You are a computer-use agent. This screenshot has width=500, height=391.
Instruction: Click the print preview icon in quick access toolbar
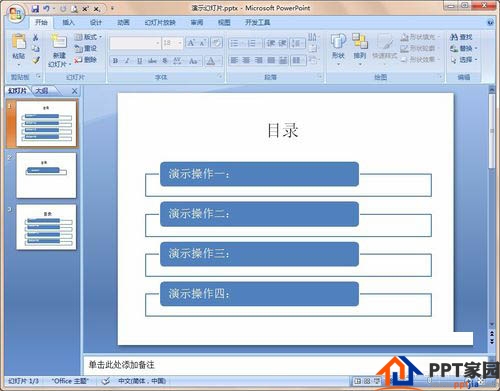point(74,9)
